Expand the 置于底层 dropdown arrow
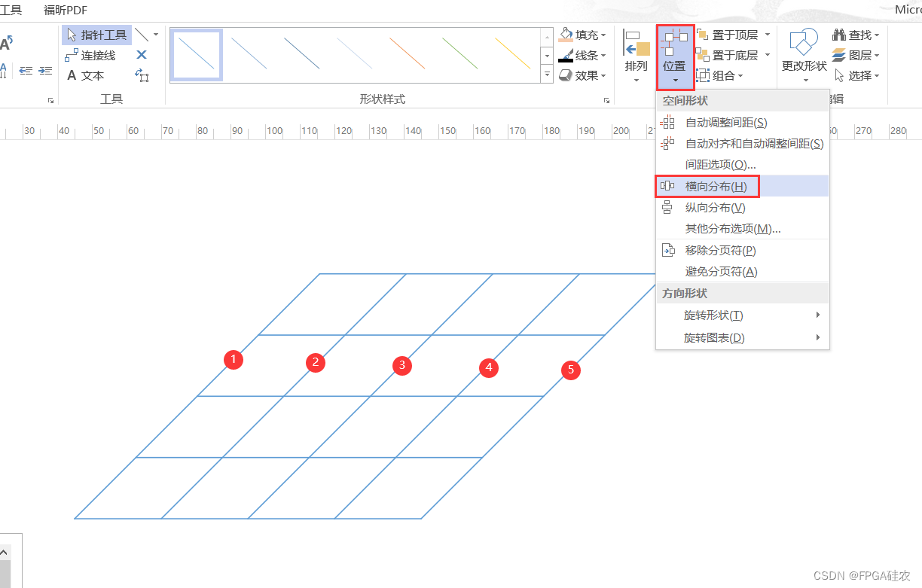 click(x=768, y=55)
